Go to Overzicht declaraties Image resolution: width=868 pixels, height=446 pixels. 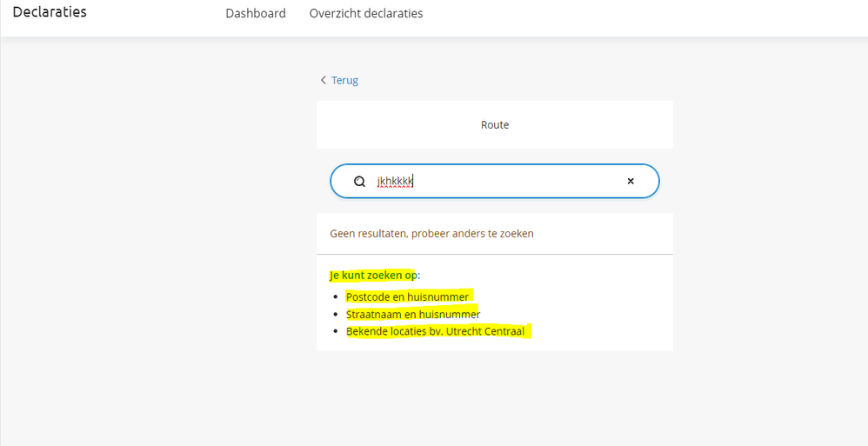[x=366, y=13]
